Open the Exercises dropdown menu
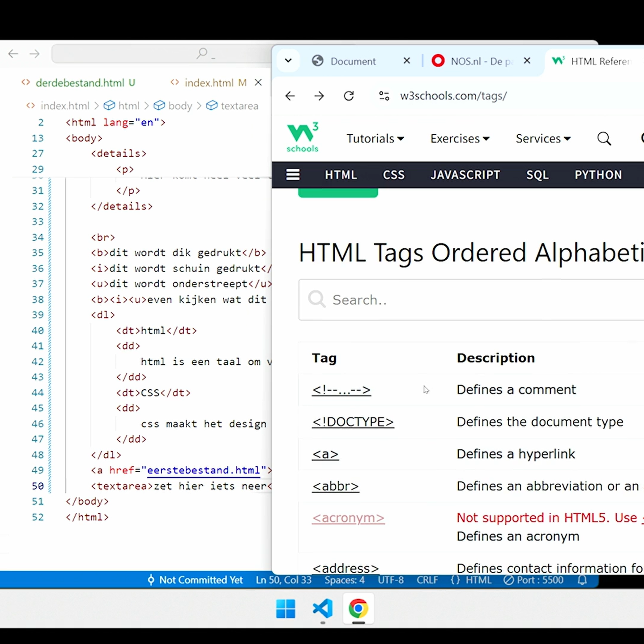 coord(460,139)
